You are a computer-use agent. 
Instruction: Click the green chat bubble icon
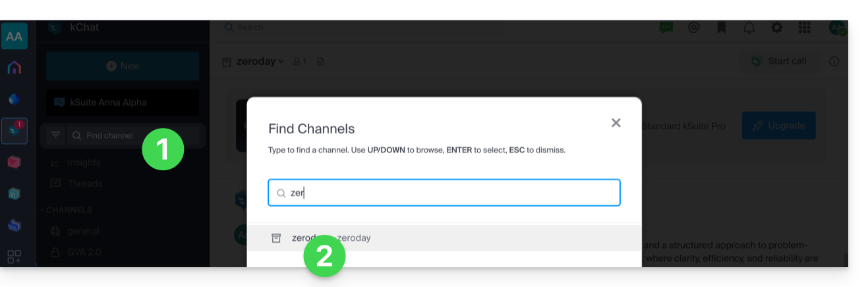point(666,28)
